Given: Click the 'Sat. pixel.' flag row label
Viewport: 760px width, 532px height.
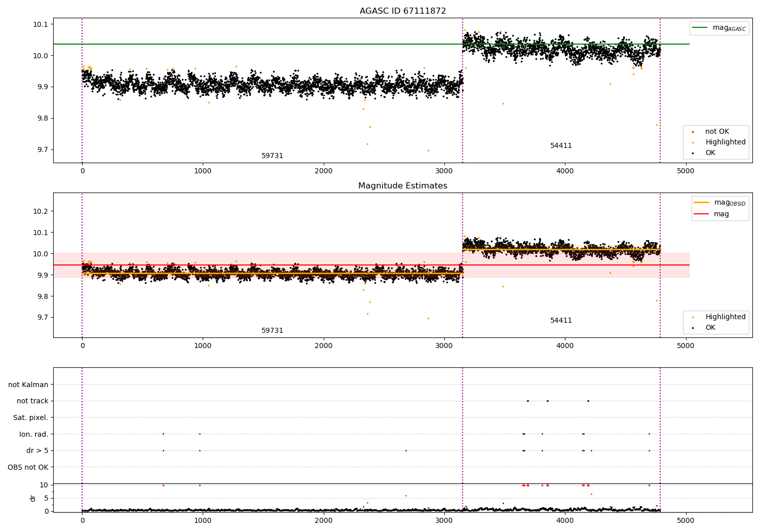Looking at the screenshot, I should 31,418.
